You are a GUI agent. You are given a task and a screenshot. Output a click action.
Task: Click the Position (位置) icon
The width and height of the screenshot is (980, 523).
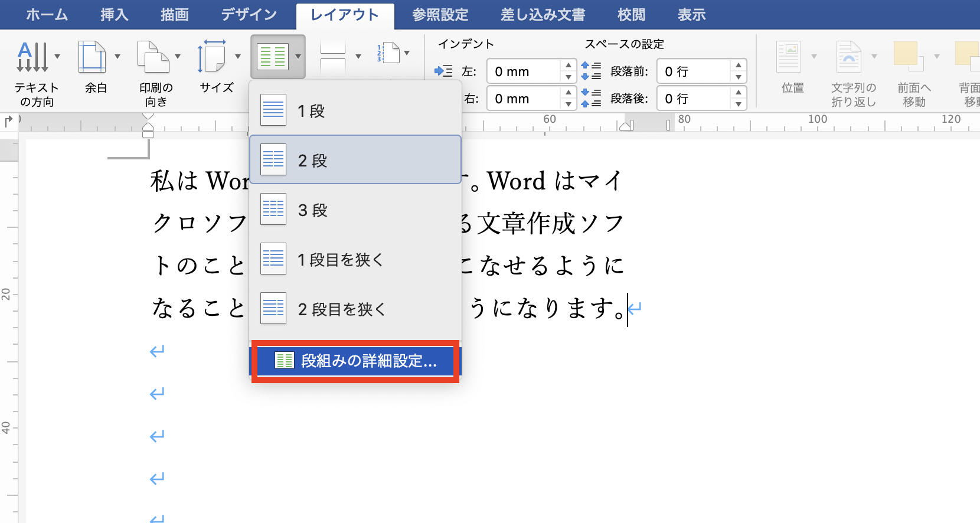(789, 57)
